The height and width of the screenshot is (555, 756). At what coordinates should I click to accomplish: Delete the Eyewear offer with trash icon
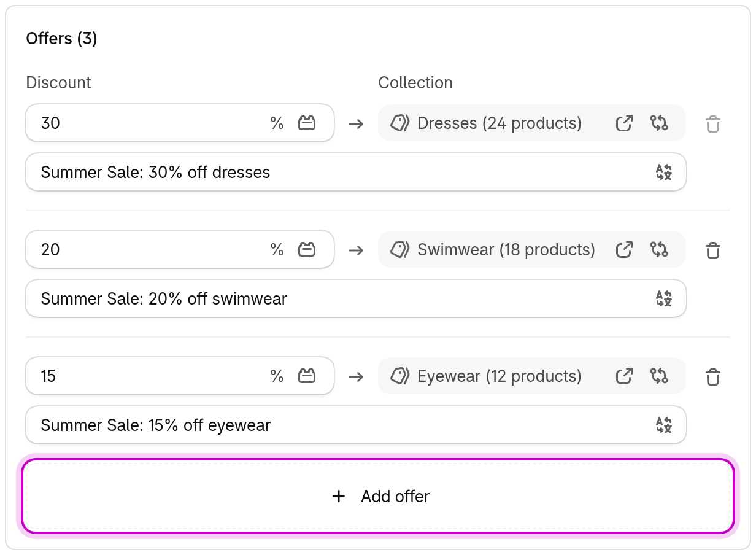712,377
